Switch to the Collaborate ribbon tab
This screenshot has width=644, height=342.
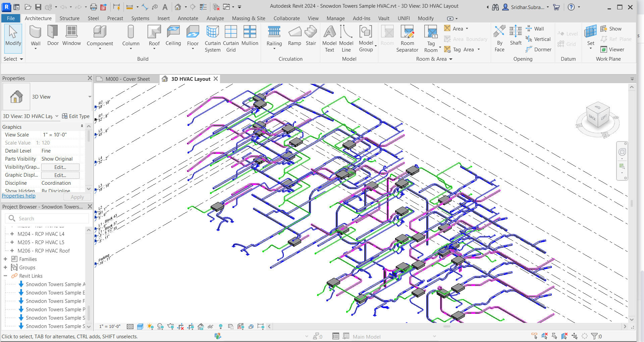point(286,18)
